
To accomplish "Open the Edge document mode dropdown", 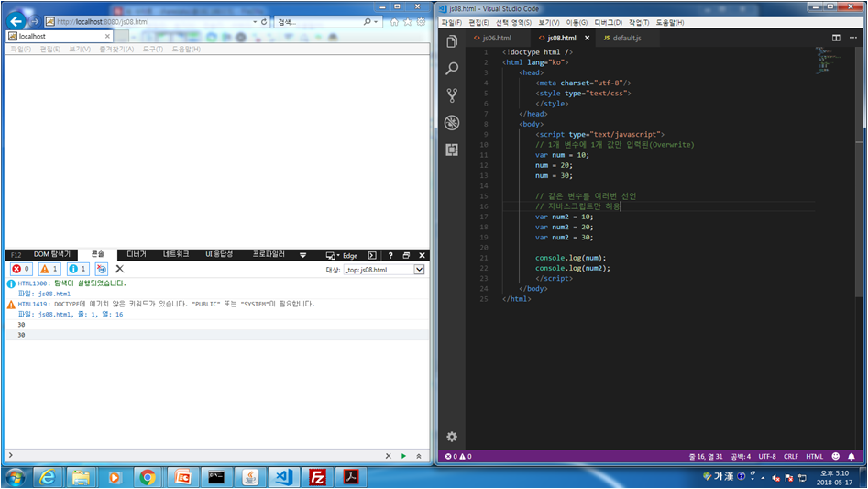I will click(x=342, y=255).
